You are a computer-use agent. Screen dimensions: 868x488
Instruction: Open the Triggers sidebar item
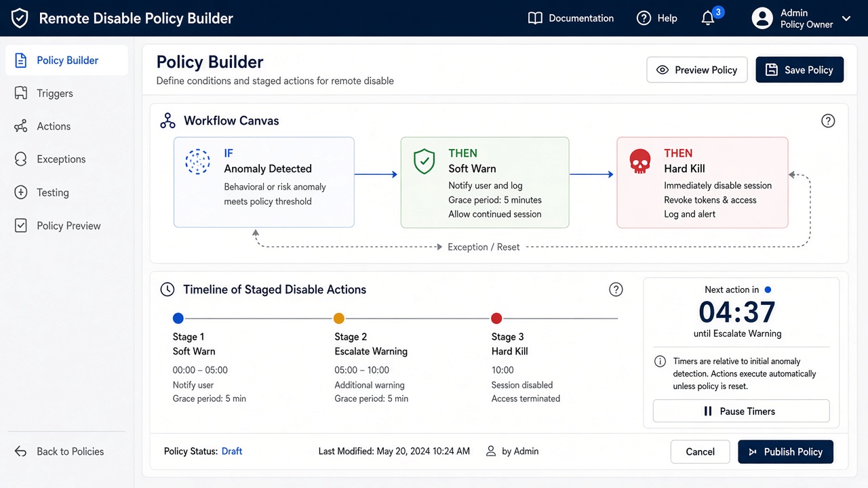pyautogui.click(x=66, y=94)
